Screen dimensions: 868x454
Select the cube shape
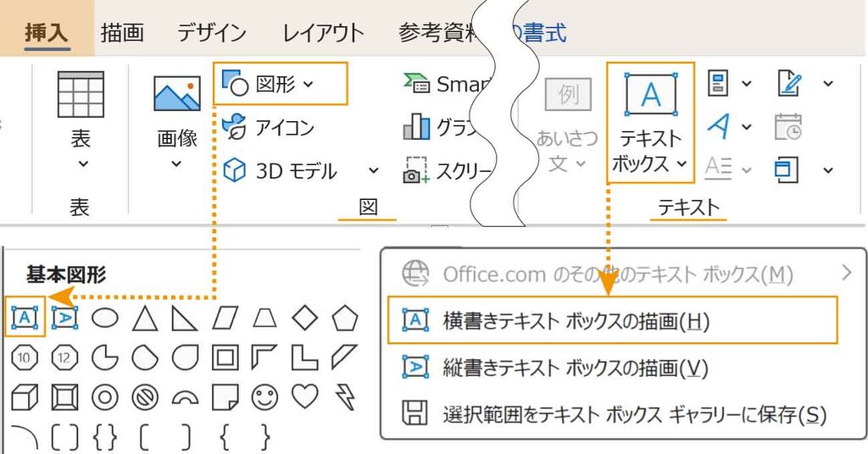click(25, 397)
